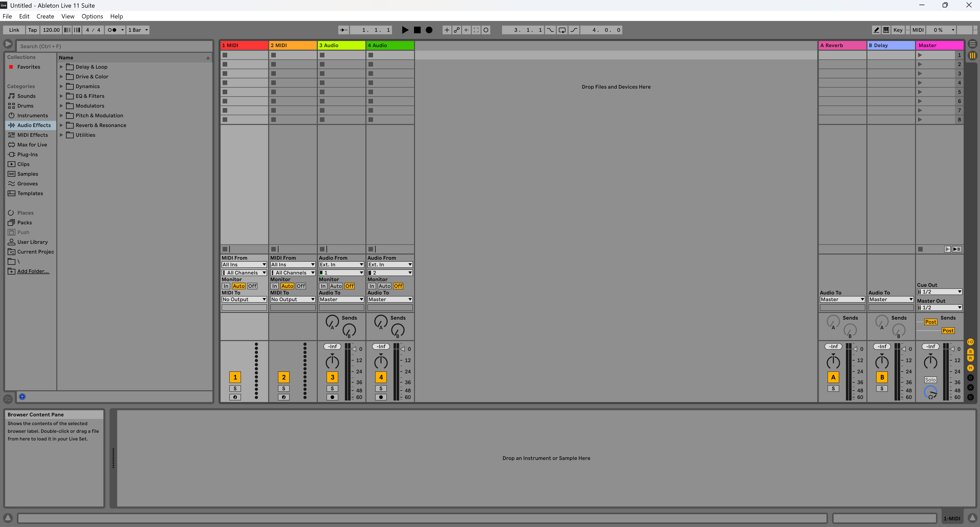Open Cue Out 1/2 dropdown
The width and height of the screenshot is (980, 527).
[x=939, y=292]
